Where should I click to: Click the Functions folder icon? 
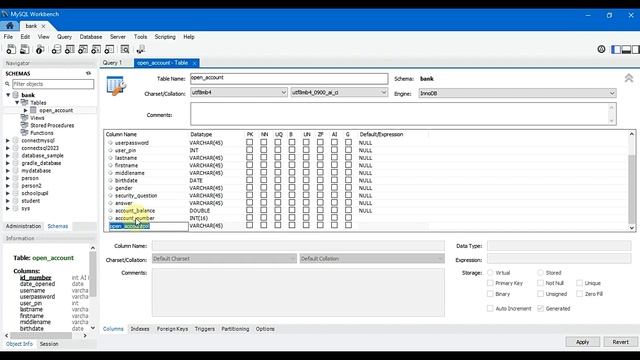[x=24, y=133]
